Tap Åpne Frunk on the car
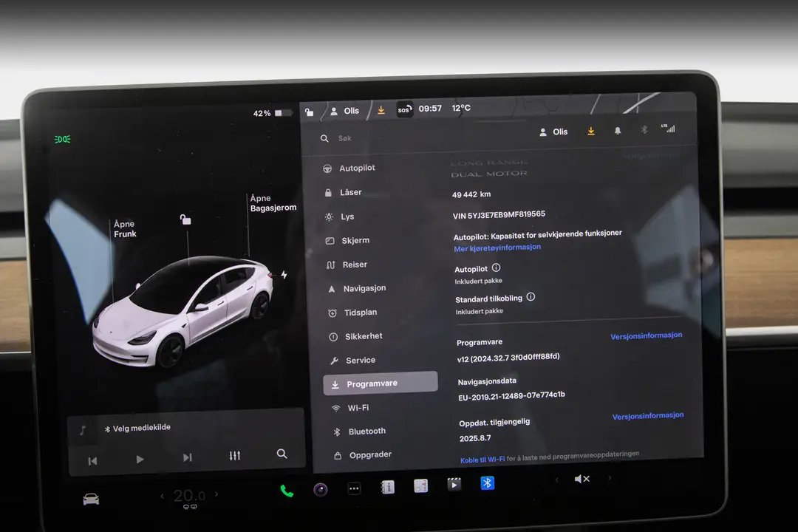Viewport: 798px width, 532px height. tap(125, 229)
